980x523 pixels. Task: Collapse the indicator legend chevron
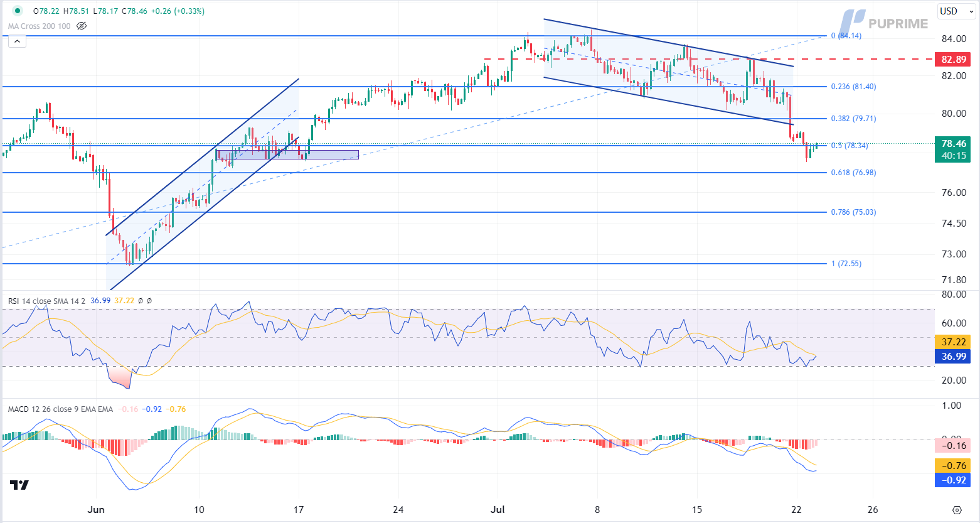point(17,41)
